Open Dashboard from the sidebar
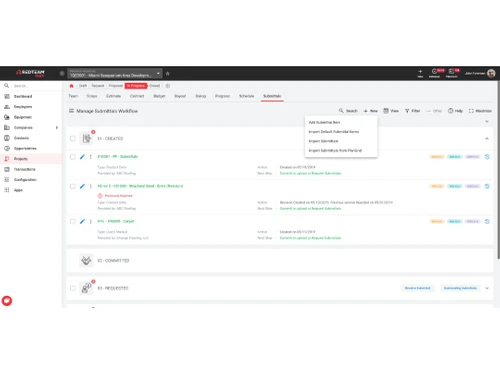This screenshot has height=375, width=500. [23, 96]
